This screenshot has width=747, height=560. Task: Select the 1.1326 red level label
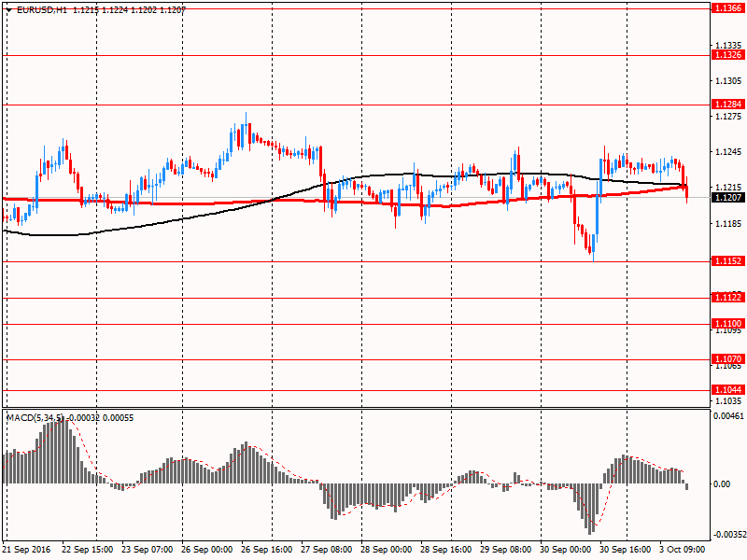(728, 55)
